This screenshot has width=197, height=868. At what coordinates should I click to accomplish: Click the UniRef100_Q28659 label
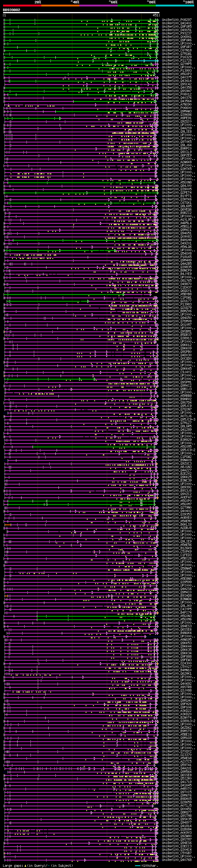(177, 802)
